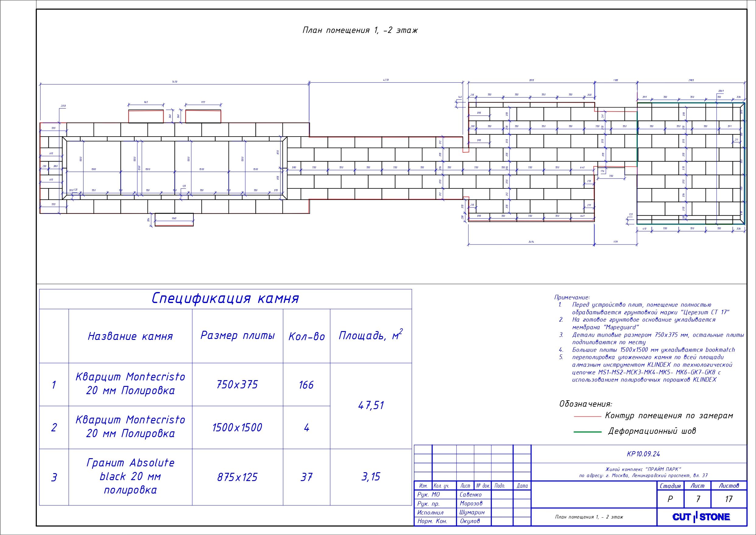Click the 'Листов' header in the title block
This screenshot has height=535, width=756.
[x=729, y=486]
